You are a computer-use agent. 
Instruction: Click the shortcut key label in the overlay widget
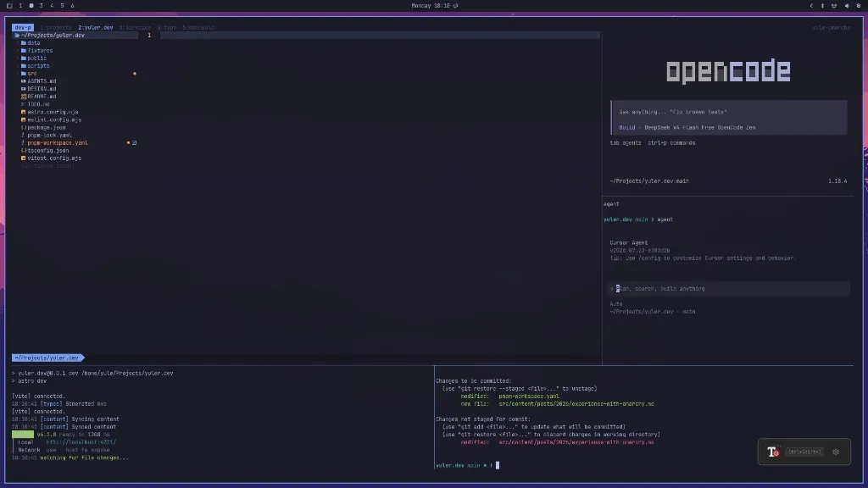[804, 452]
